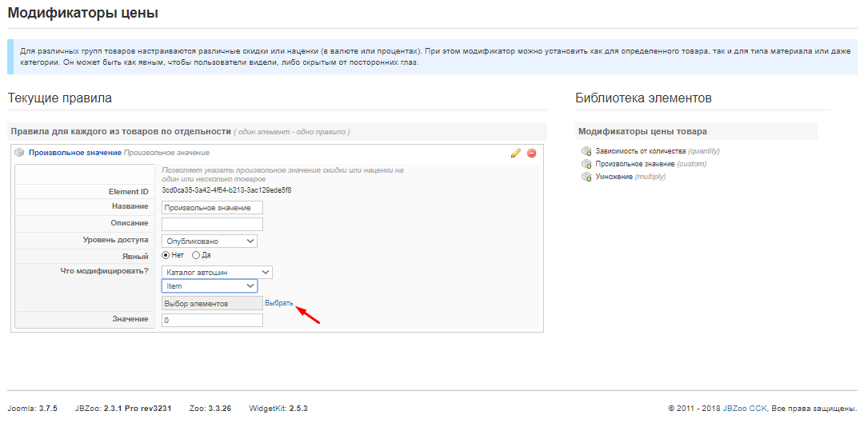The width and height of the screenshot is (868, 427).
Task: Select the Да radio button for Явный
Action: 196,255
